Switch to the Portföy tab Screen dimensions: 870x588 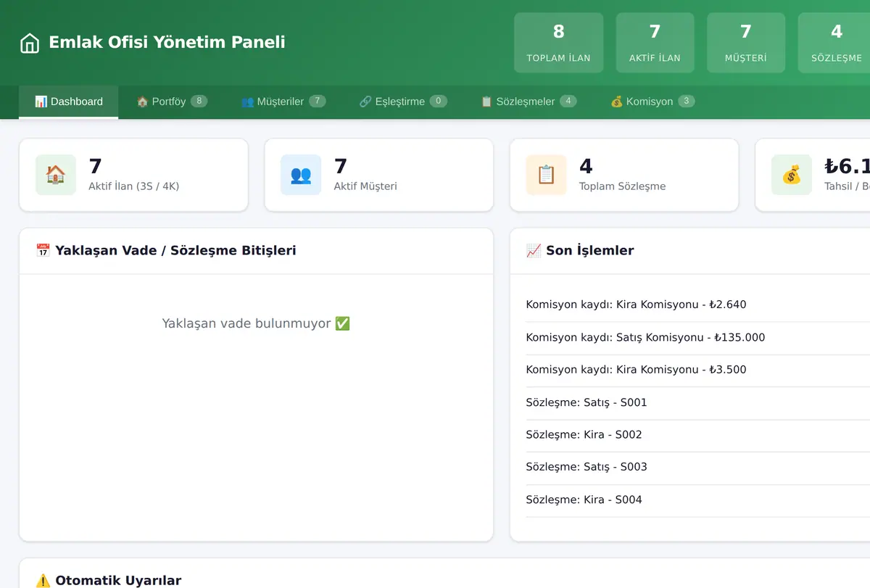coord(172,102)
